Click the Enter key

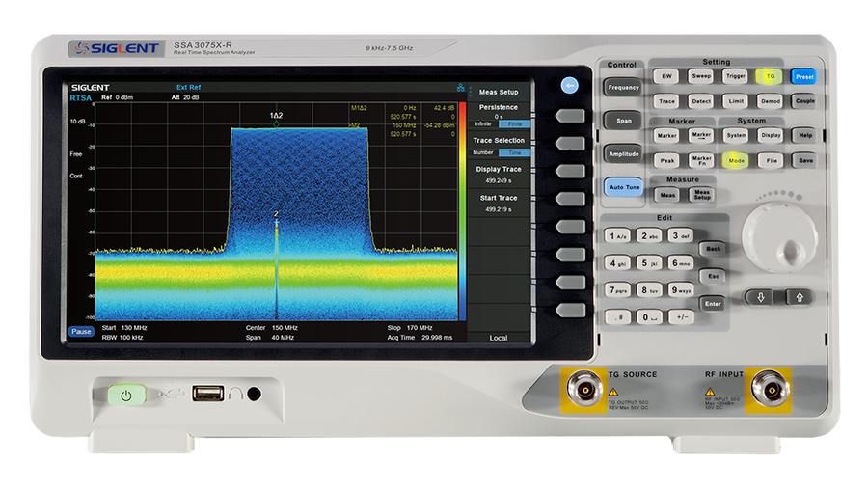coord(713,304)
